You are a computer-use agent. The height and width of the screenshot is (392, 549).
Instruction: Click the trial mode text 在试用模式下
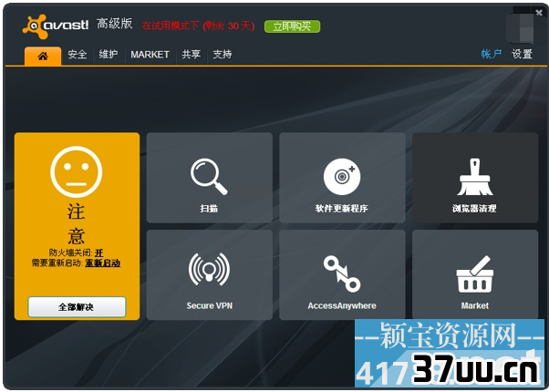pos(171,26)
